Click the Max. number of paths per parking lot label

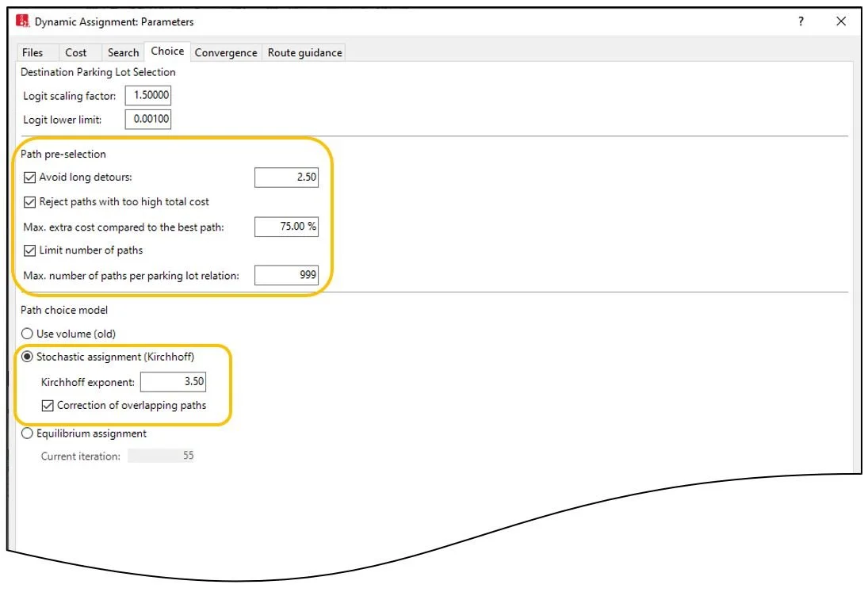132,276
